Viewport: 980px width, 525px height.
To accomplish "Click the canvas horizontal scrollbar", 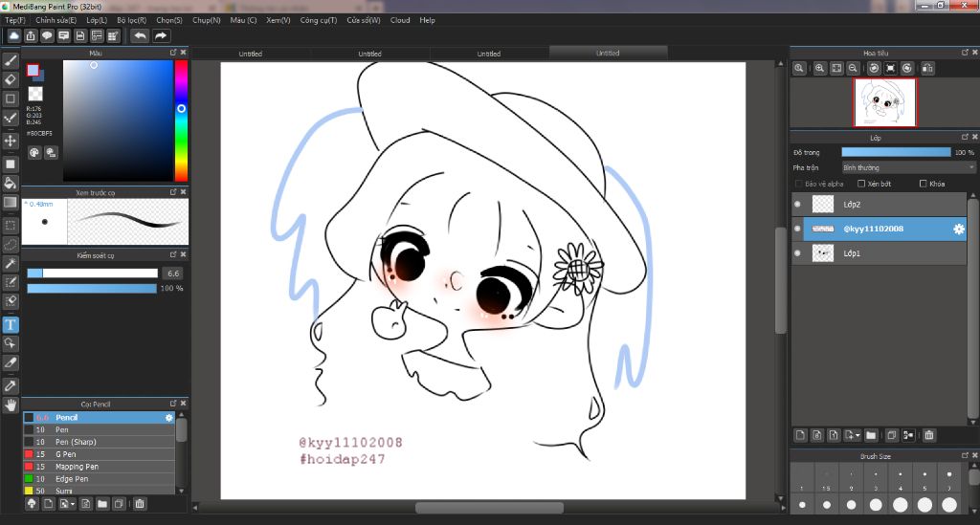I will (x=489, y=508).
